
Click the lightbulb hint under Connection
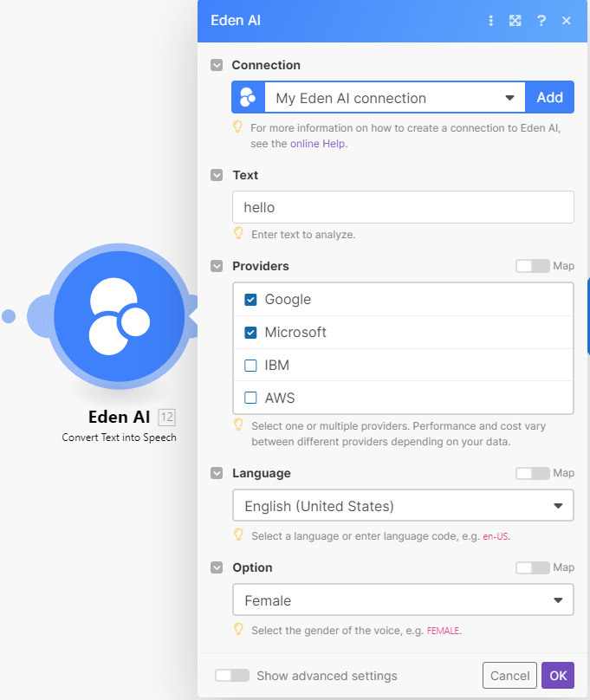click(238, 127)
